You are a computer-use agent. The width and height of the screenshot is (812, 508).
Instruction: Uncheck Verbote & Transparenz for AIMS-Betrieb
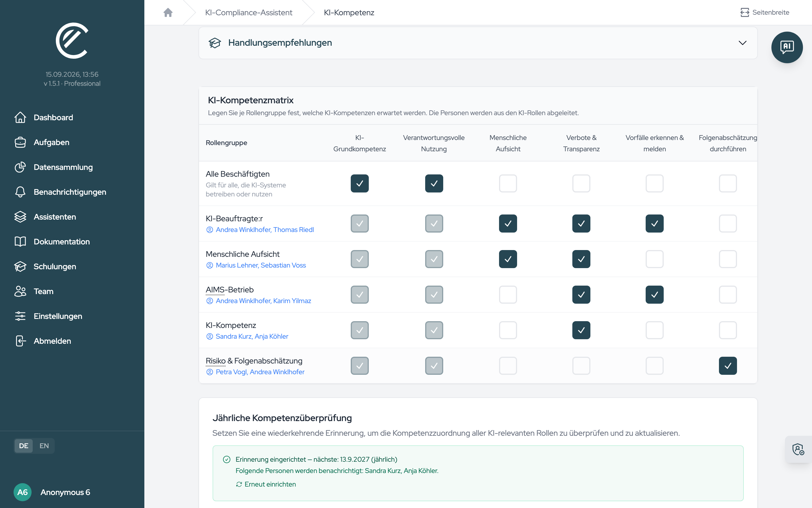pos(581,295)
